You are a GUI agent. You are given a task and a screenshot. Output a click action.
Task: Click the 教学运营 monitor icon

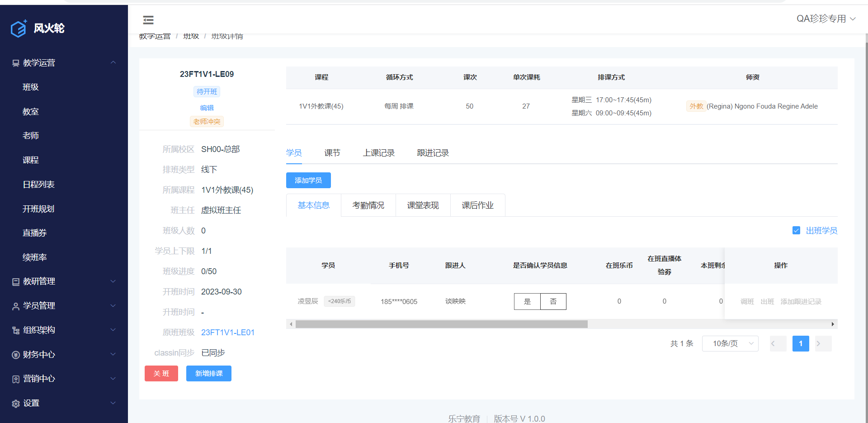pyautogui.click(x=16, y=63)
